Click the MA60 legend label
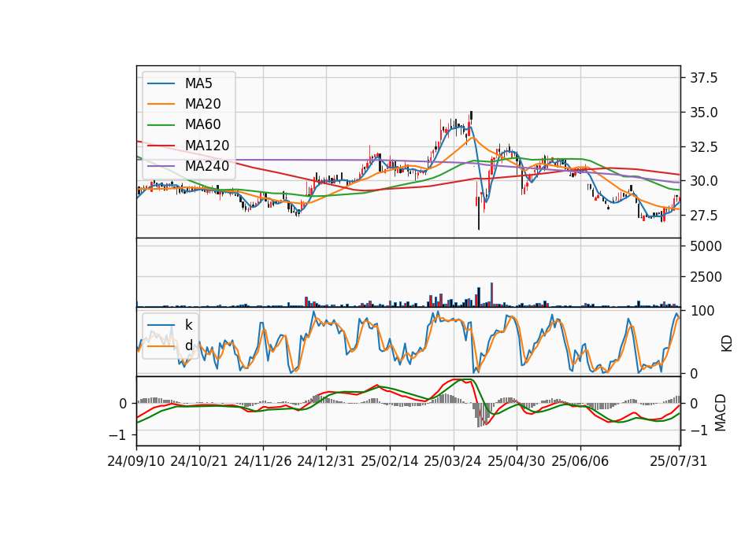 click(202, 125)
